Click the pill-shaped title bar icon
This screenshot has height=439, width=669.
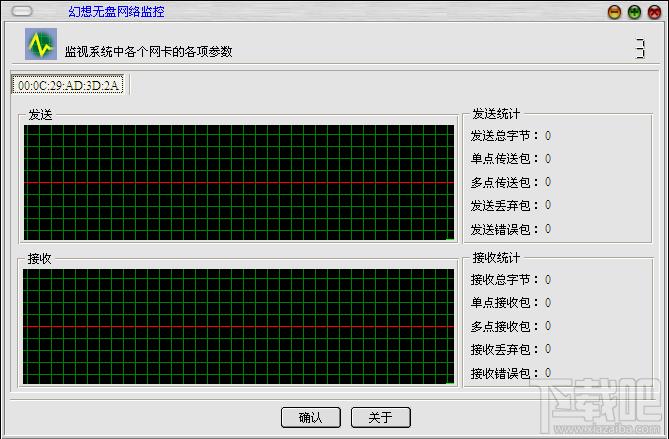pyautogui.click(x=22, y=11)
